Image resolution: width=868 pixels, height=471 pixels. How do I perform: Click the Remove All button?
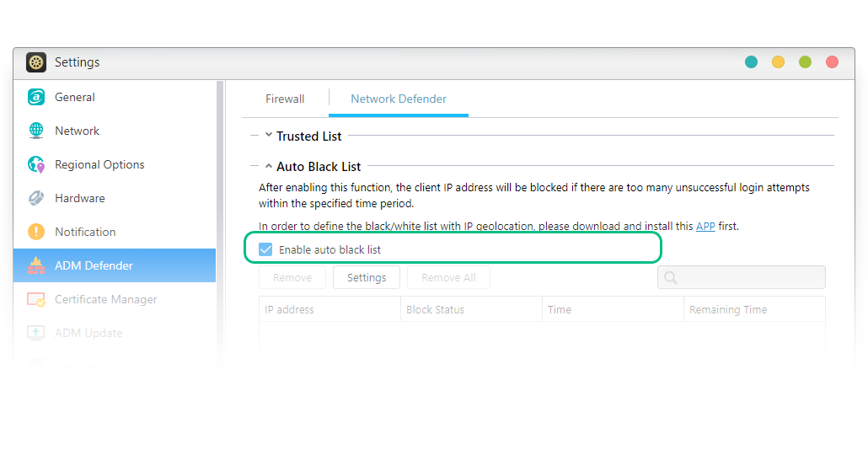(448, 277)
